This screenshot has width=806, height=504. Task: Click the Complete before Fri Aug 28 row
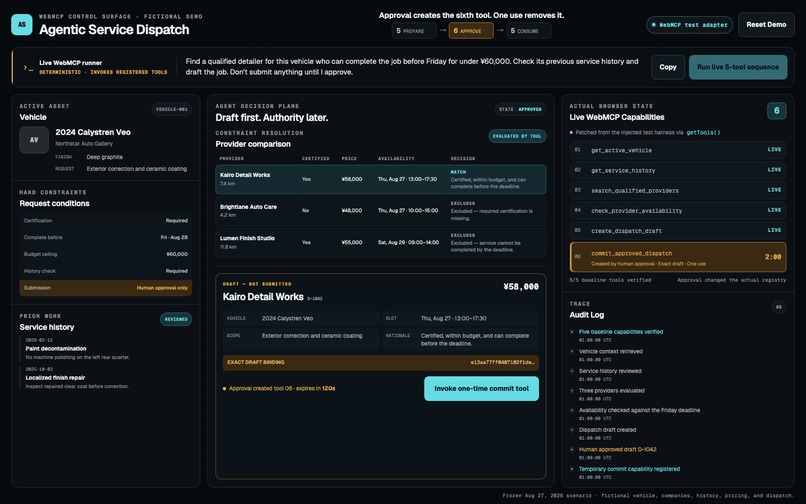pos(105,238)
